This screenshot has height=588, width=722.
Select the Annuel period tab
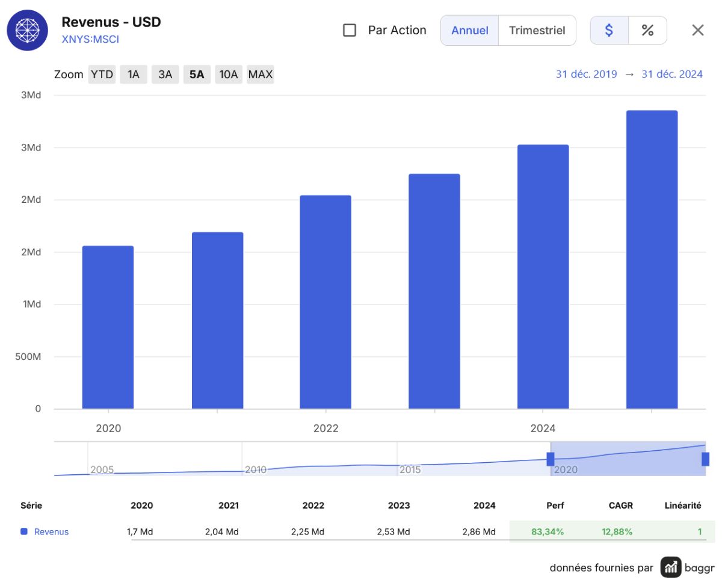470,30
